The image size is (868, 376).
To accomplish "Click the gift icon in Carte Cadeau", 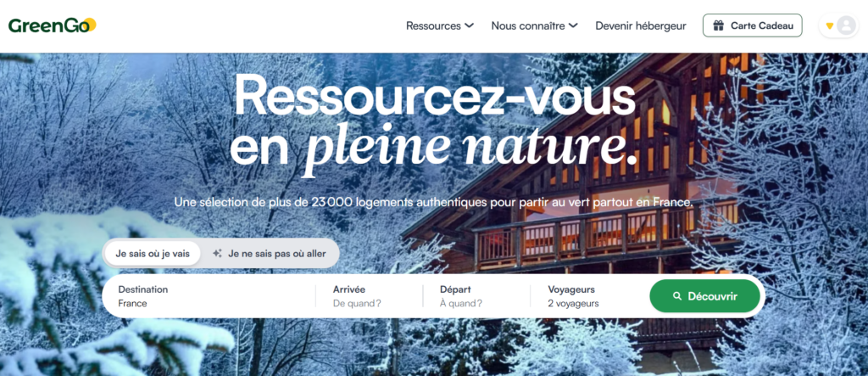I will click(x=719, y=25).
